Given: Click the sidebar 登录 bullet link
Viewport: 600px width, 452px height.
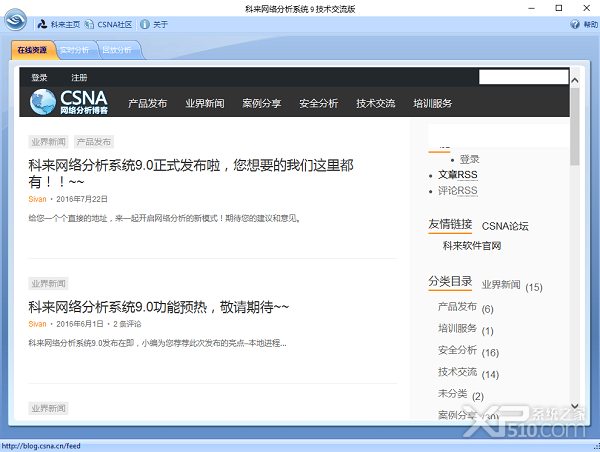Looking at the screenshot, I should click(x=469, y=159).
